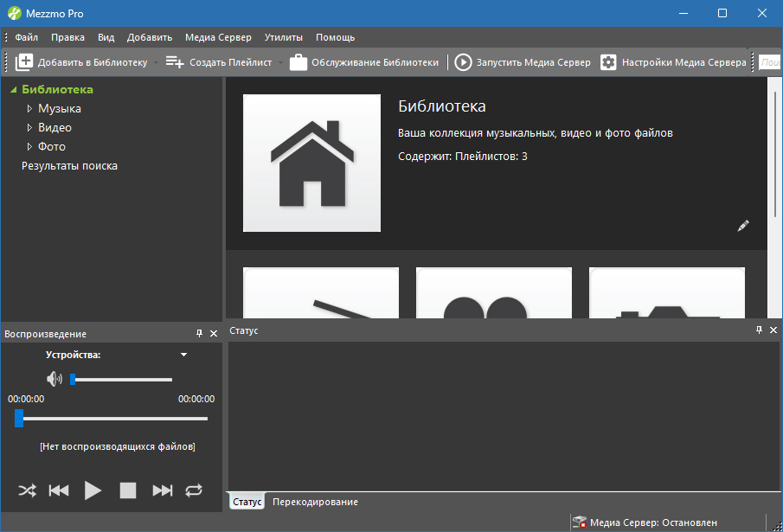This screenshot has height=532, width=783.
Task: Close the Статус panel
Action: tap(773, 330)
